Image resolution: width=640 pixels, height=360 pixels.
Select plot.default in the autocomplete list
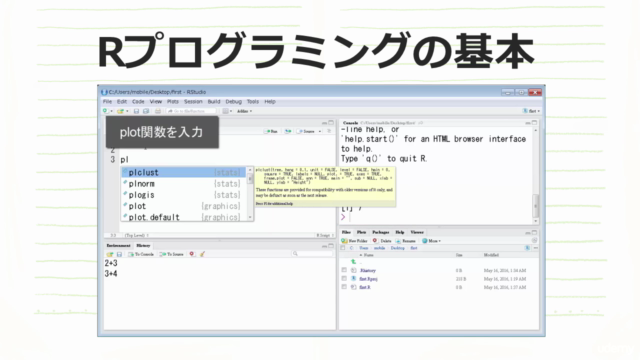[x=183, y=217]
